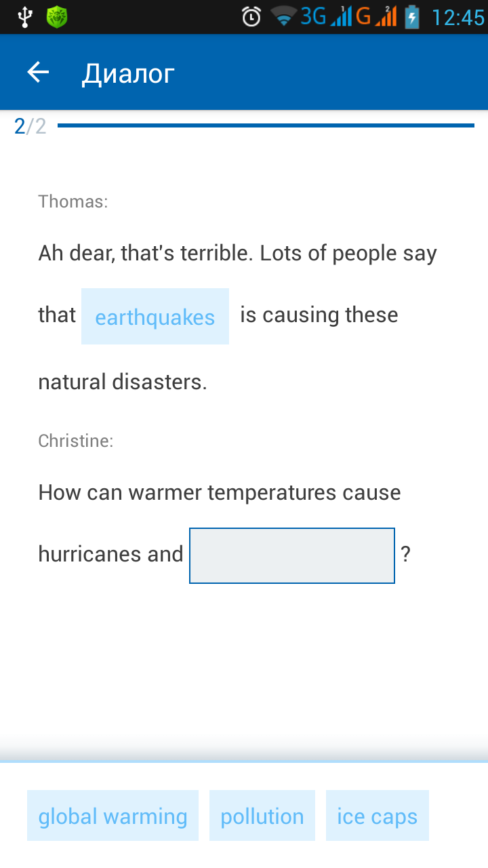Tap the 'Thomas:' speaker label
Viewport: 488px width, 868px height.
(73, 201)
